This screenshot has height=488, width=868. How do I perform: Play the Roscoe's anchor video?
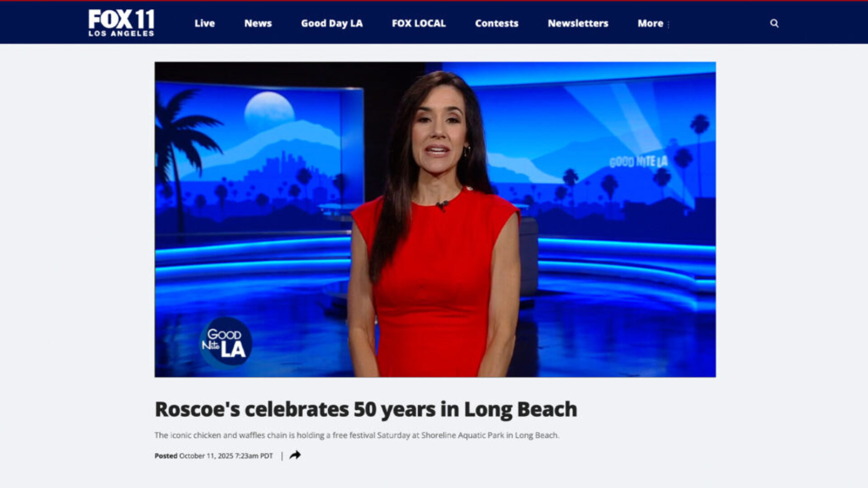(x=435, y=220)
